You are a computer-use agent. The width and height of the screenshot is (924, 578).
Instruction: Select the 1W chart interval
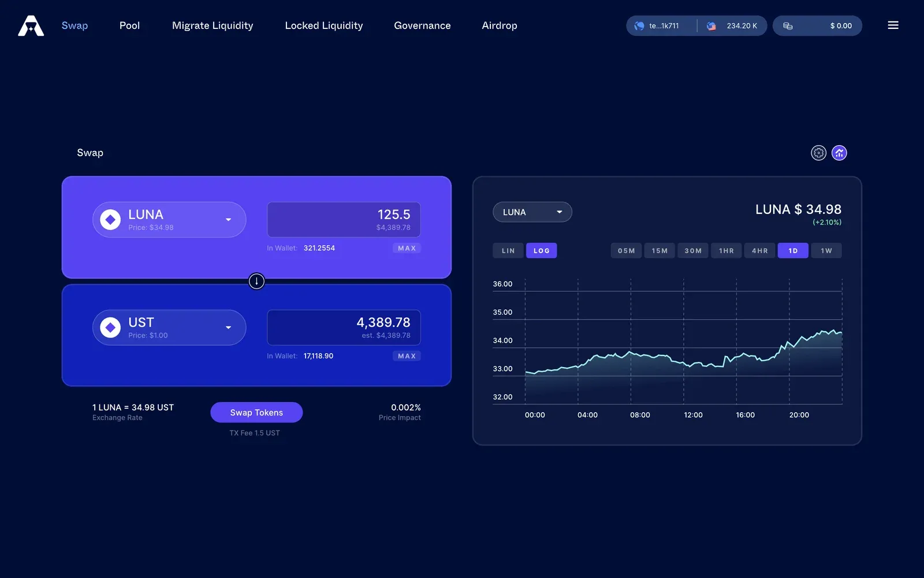tap(826, 251)
